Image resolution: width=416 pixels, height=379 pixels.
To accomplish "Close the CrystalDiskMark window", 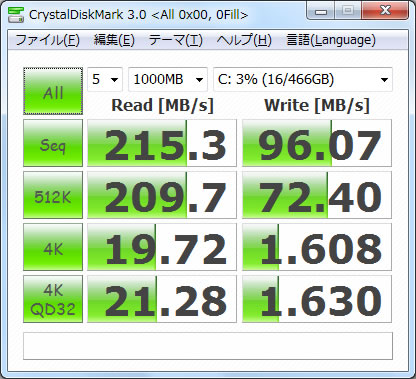I will (x=385, y=11).
